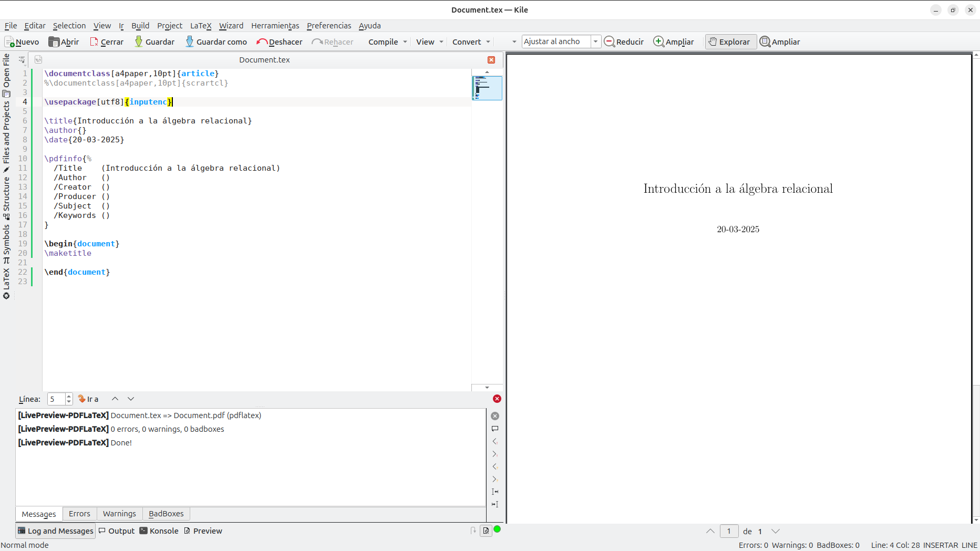Click the PDF page number field
The width and height of the screenshot is (980, 551).
(729, 532)
